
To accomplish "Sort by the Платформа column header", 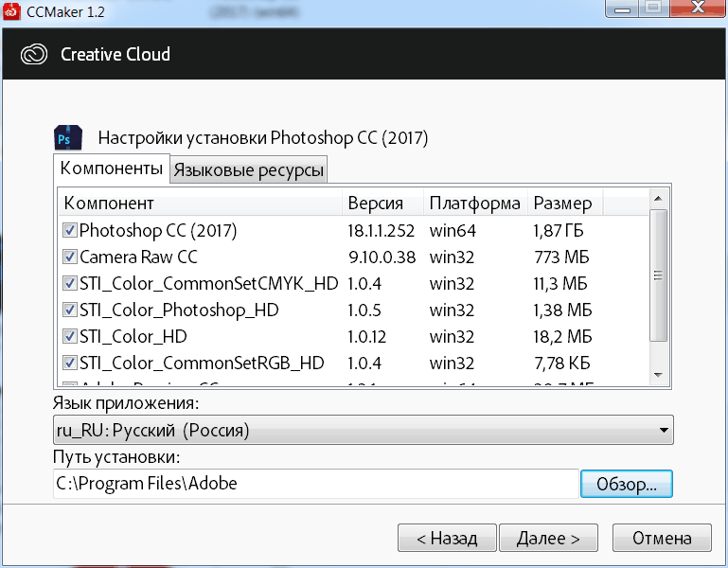I will pos(476,204).
